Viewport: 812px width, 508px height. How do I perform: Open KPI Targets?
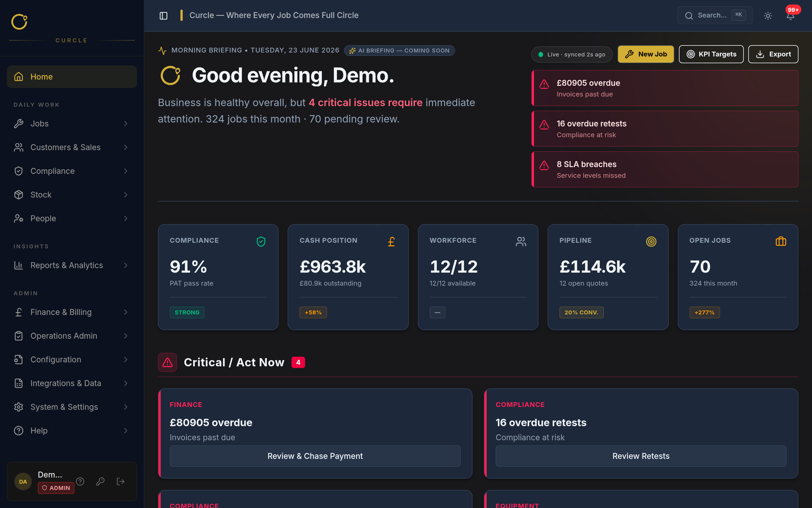711,54
